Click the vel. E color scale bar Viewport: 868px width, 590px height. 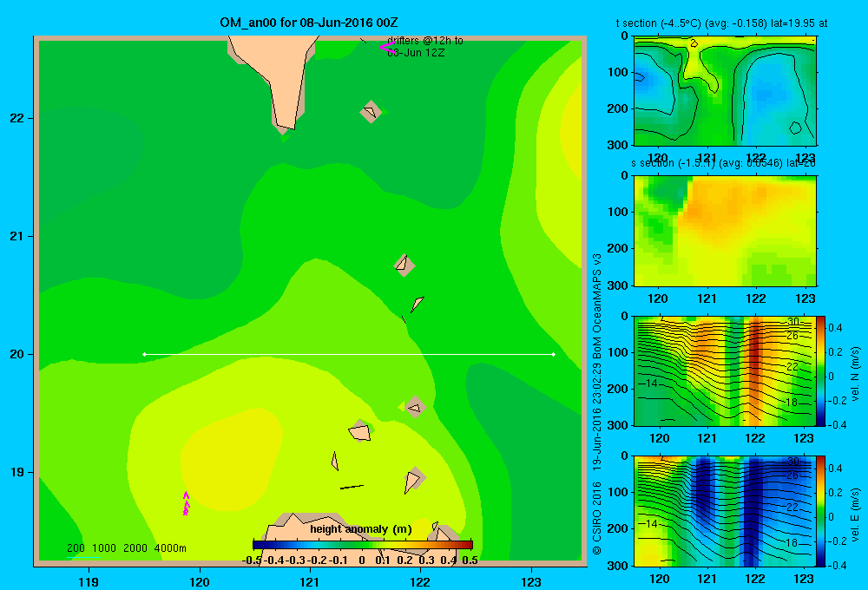click(x=820, y=511)
